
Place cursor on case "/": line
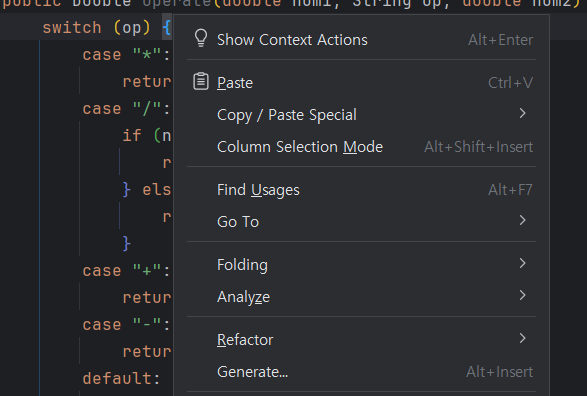126,109
